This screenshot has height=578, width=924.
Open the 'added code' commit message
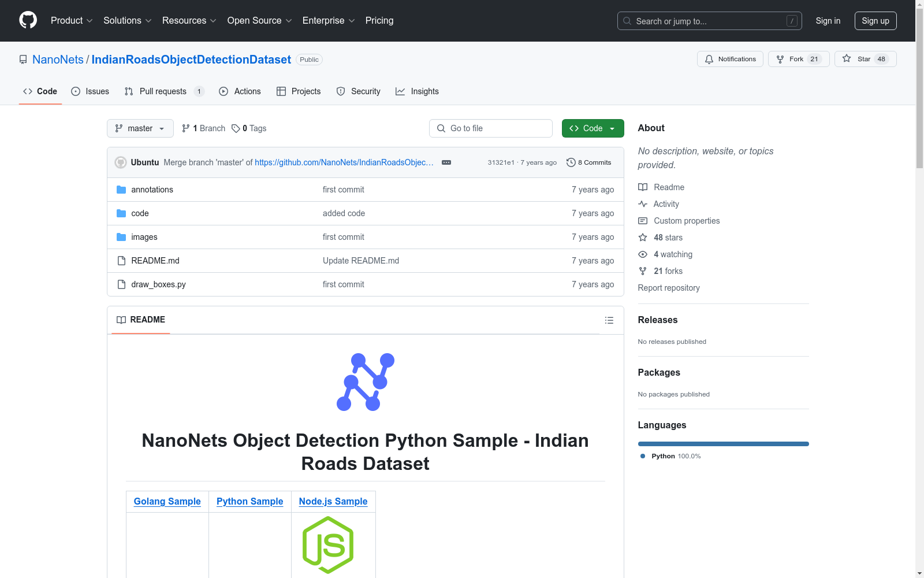point(344,213)
